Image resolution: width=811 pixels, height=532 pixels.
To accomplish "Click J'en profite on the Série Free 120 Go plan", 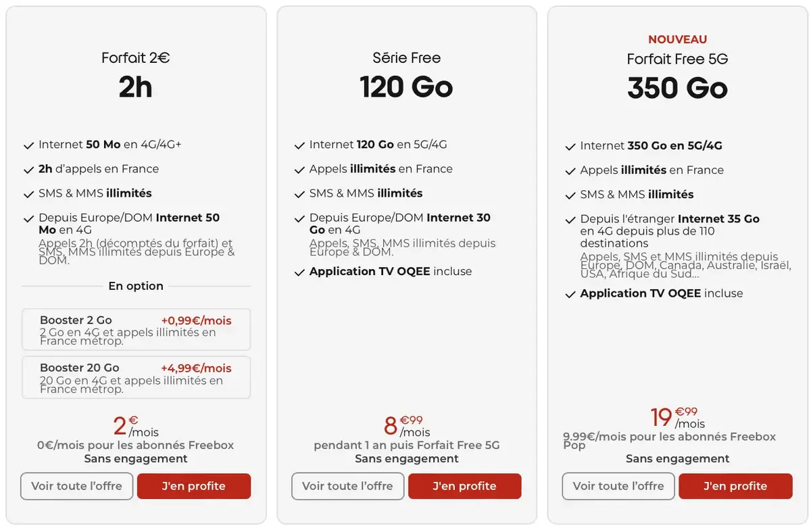I will (464, 486).
